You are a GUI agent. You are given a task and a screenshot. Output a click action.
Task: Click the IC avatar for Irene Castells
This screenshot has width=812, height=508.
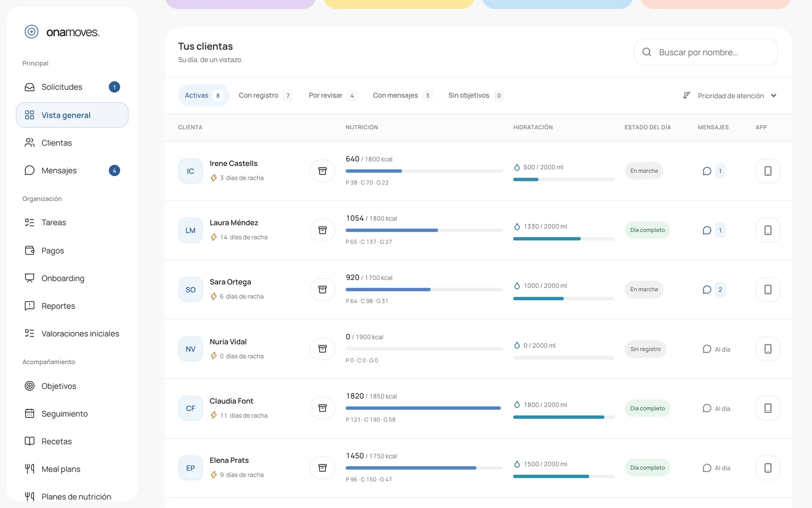coord(191,171)
